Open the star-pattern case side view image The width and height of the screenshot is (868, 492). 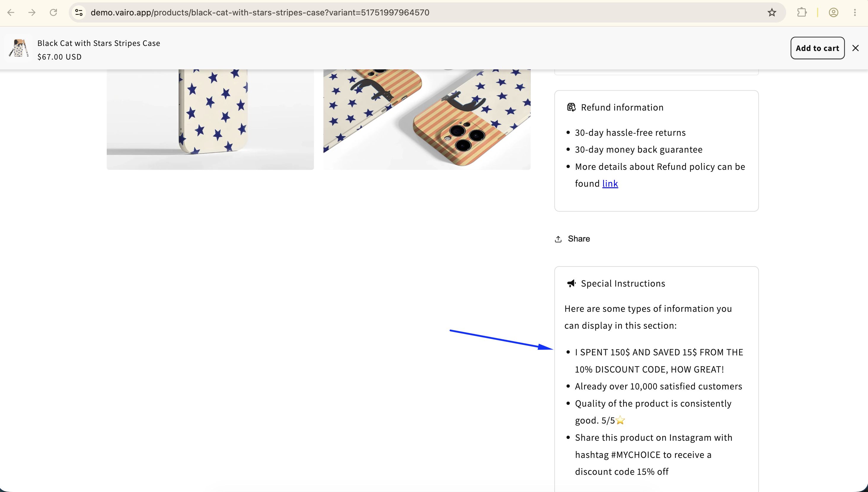coord(210,119)
